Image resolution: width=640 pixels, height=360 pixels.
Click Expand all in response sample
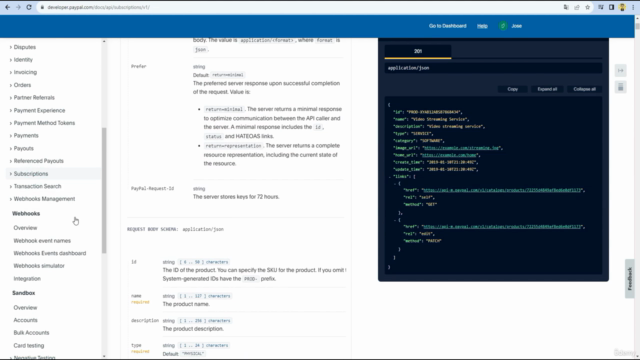pos(547,89)
